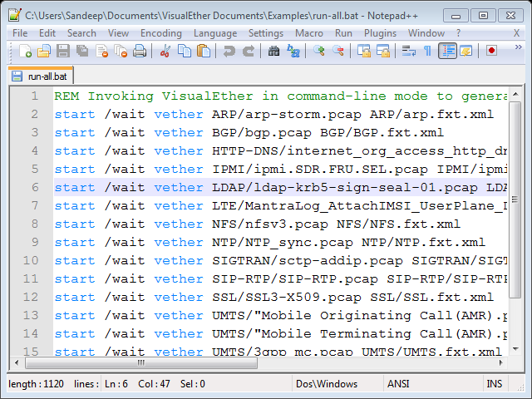The height and width of the screenshot is (399, 532).
Task: Toggle show all characters pilcrow icon
Action: [427, 51]
